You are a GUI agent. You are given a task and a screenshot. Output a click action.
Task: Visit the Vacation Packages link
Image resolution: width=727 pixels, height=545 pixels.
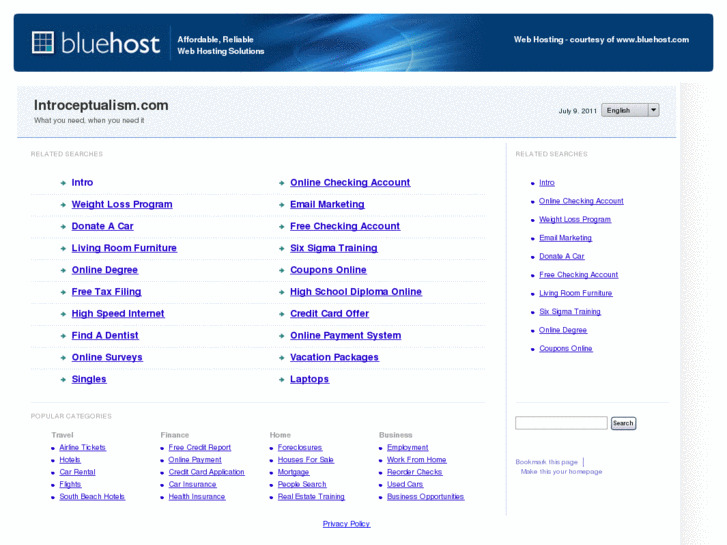pos(334,357)
